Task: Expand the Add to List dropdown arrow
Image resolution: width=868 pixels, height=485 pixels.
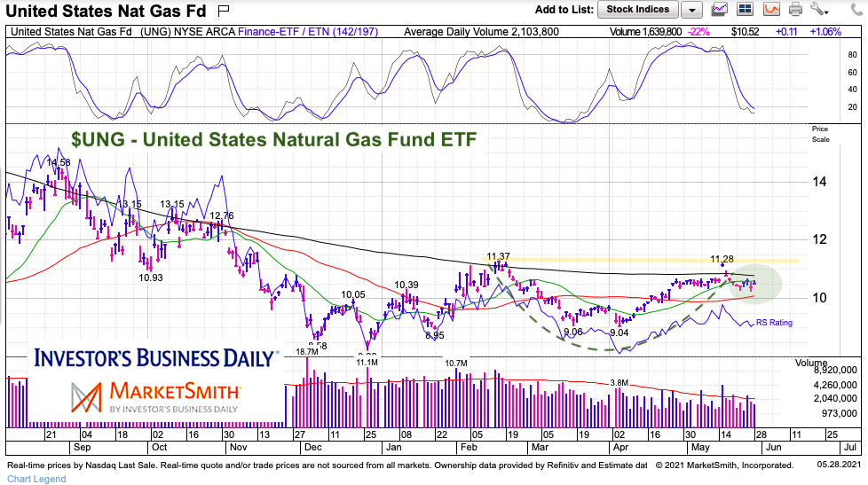Action: tap(691, 10)
